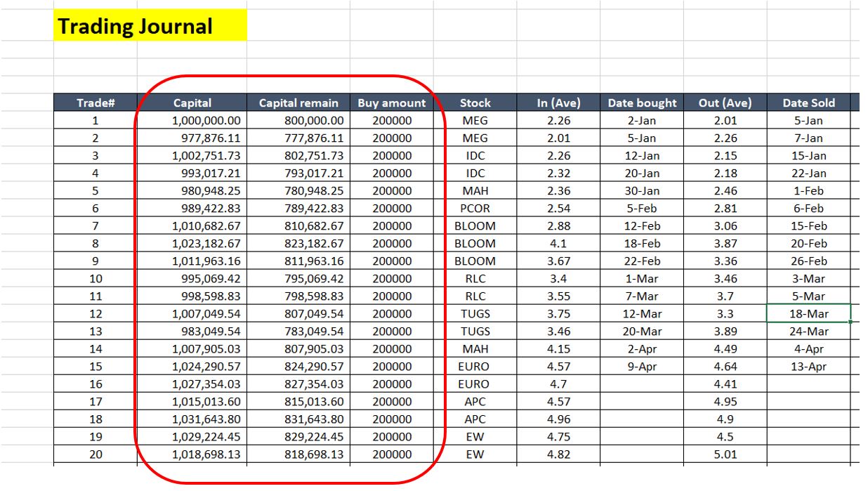Select the In (Ave) header cell
This screenshot has height=491, width=868.
[558, 103]
